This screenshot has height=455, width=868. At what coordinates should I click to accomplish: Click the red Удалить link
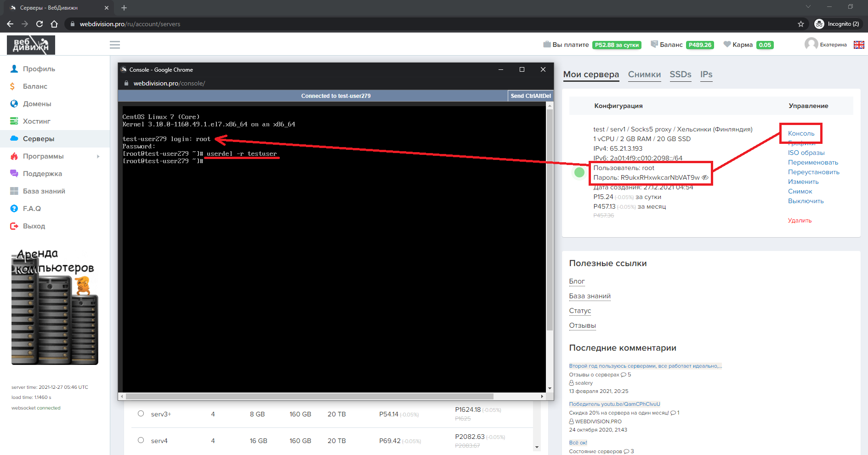[x=800, y=220]
